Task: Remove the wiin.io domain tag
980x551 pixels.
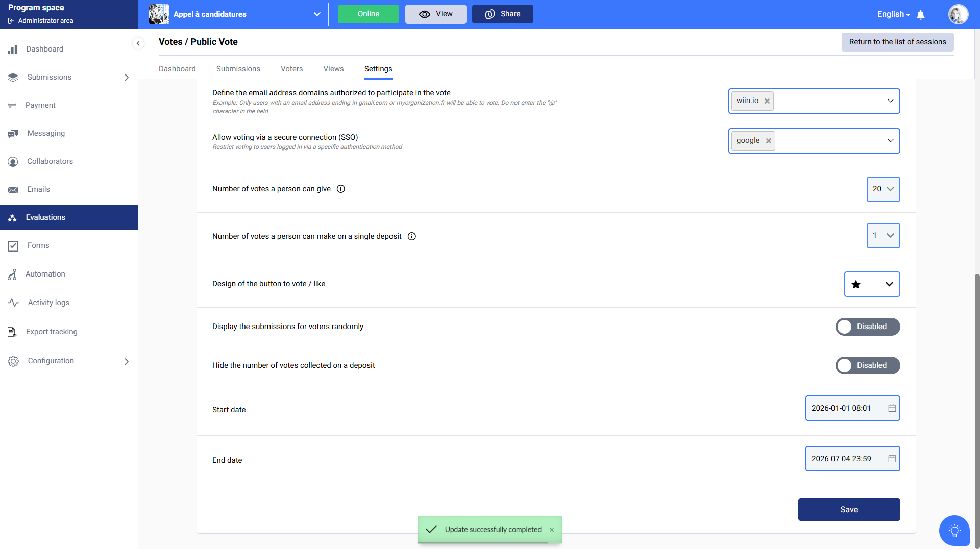Action: pyautogui.click(x=767, y=101)
